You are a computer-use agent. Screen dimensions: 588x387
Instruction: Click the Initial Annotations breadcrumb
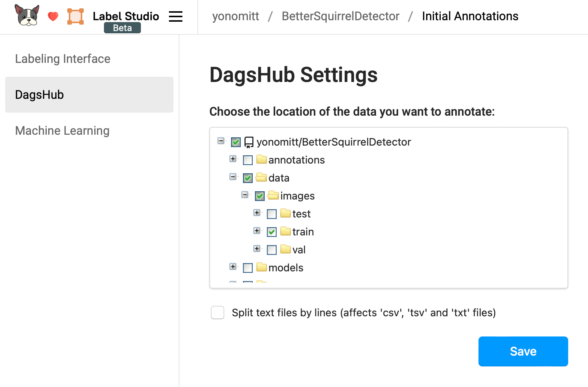(x=470, y=16)
